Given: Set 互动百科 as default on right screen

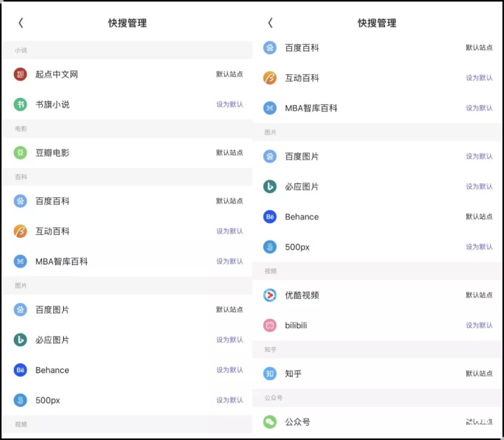Looking at the screenshot, I should (x=479, y=78).
